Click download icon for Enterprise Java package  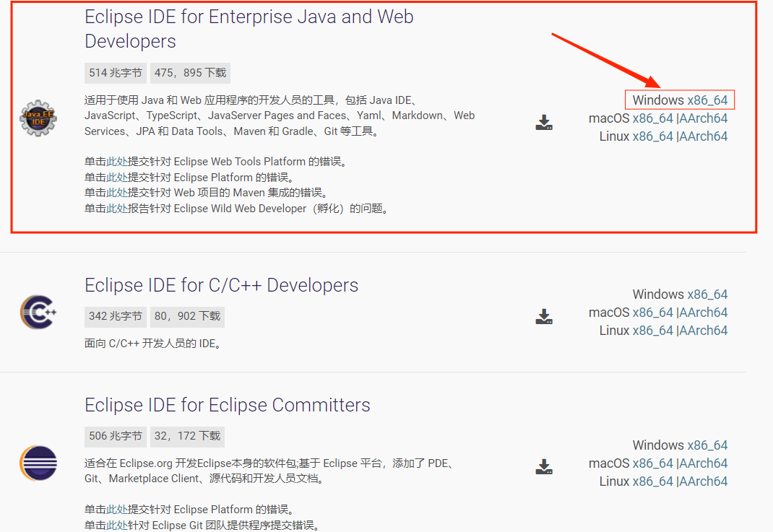click(x=544, y=122)
